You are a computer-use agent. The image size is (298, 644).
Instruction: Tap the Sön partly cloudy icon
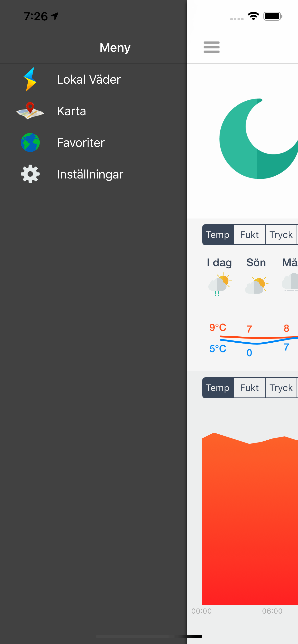click(256, 284)
